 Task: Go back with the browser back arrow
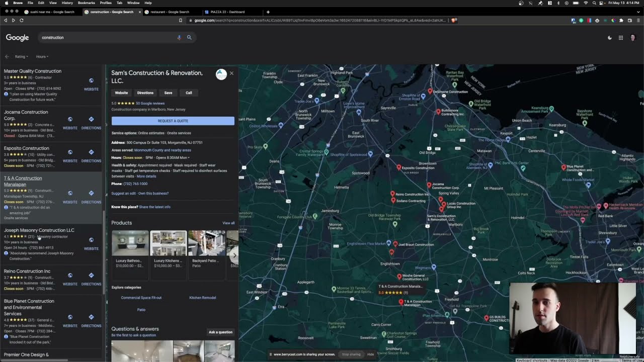6,20
